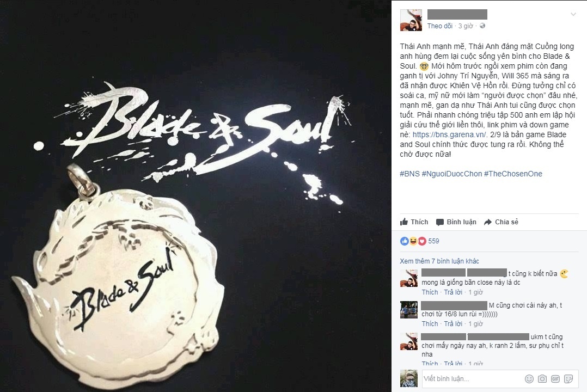The height and width of the screenshot is (392, 587).
Task: Reply to the 16/8 comment
Action: (x=454, y=323)
